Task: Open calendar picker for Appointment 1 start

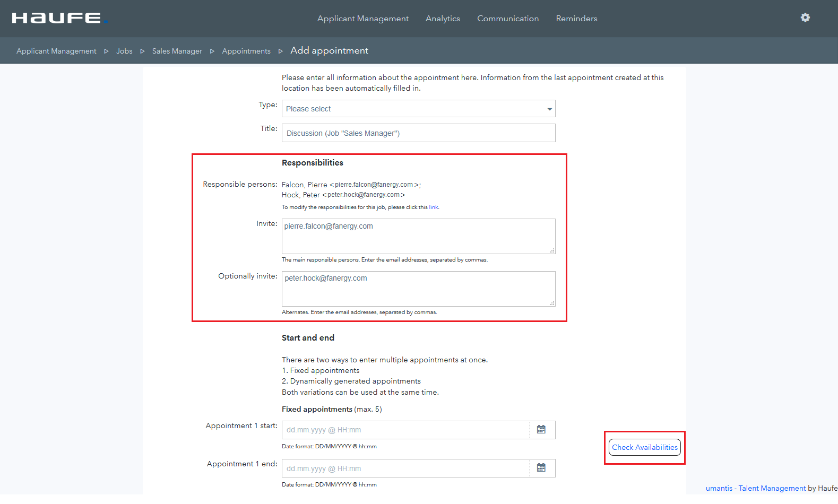Action: click(x=541, y=430)
